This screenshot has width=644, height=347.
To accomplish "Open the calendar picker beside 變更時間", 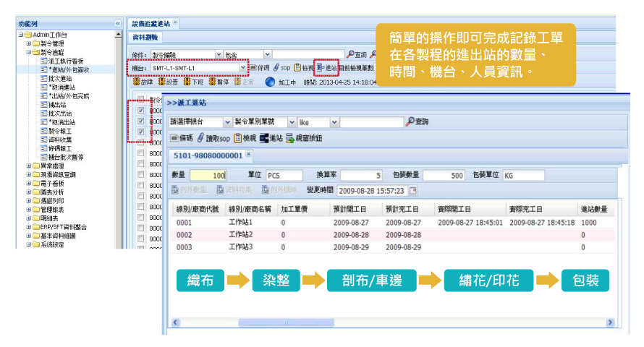I will (x=413, y=191).
